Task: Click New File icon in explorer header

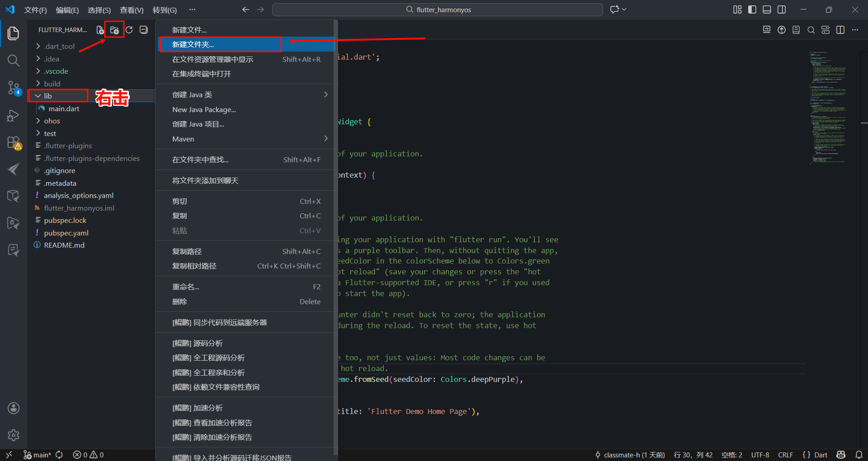Action: (100, 30)
